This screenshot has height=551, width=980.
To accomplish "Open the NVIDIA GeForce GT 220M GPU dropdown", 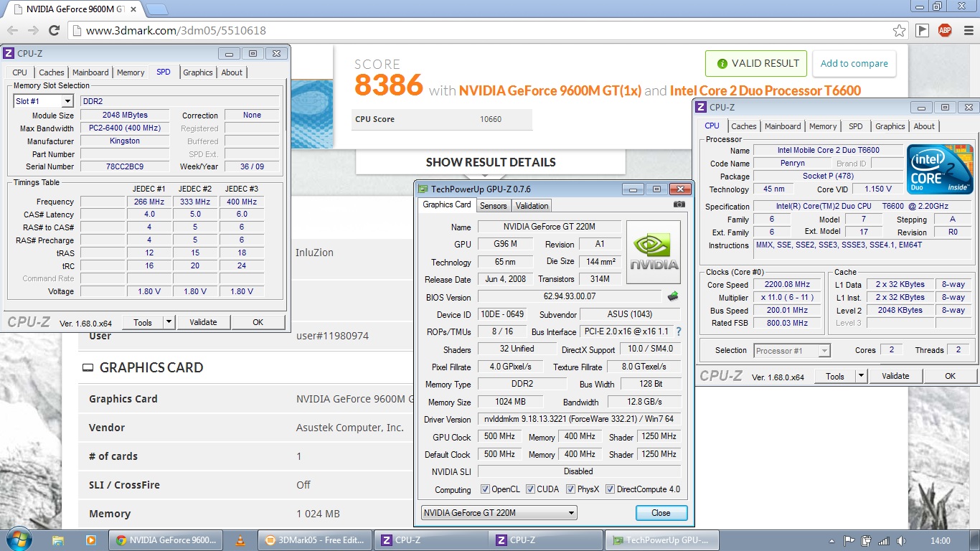I will pos(499,513).
